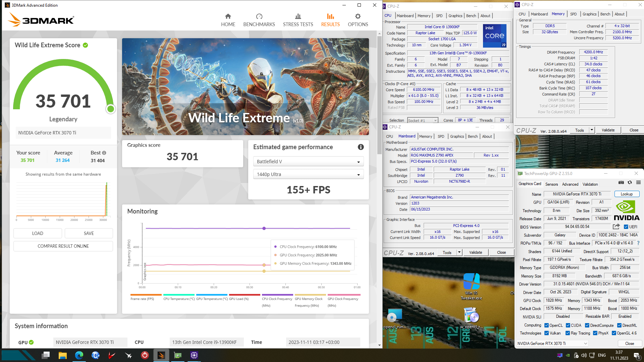644x362 pixels.
Task: Click the Wild Life Extreme banner image
Action: pos(245,86)
